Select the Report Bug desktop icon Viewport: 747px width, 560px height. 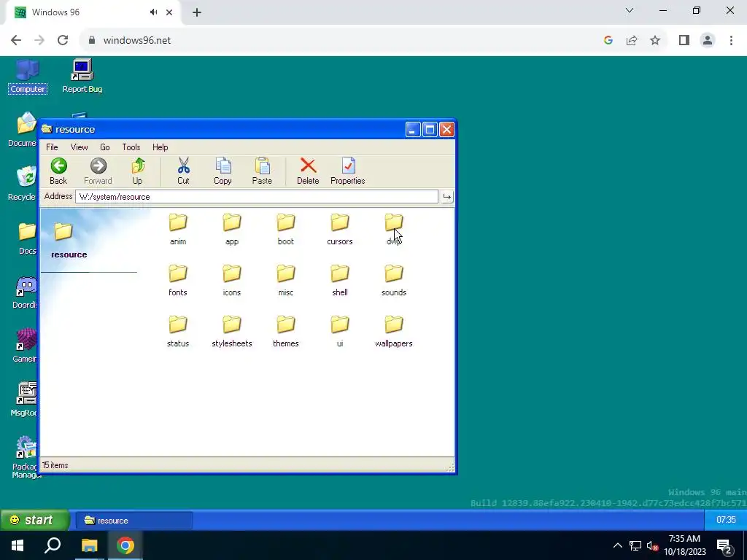82,76
